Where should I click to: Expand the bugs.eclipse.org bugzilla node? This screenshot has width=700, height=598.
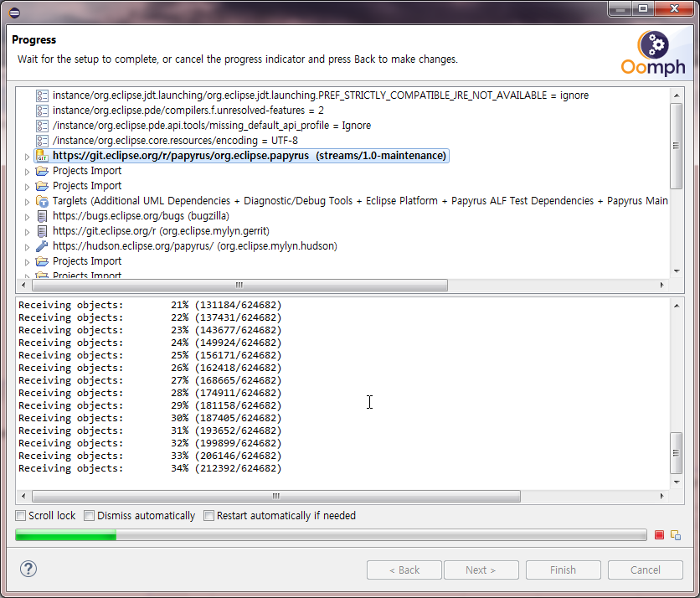point(27,217)
